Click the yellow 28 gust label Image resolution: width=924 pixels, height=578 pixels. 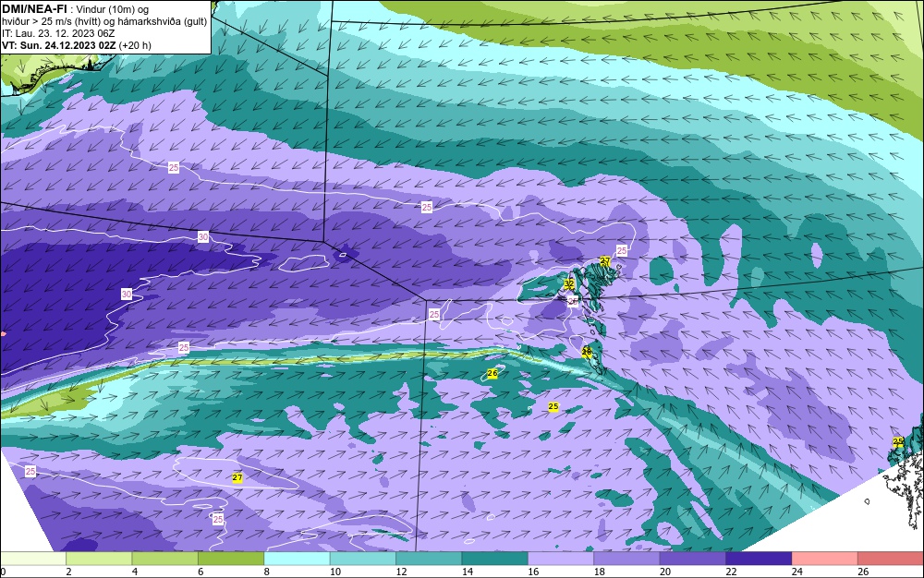click(x=587, y=352)
